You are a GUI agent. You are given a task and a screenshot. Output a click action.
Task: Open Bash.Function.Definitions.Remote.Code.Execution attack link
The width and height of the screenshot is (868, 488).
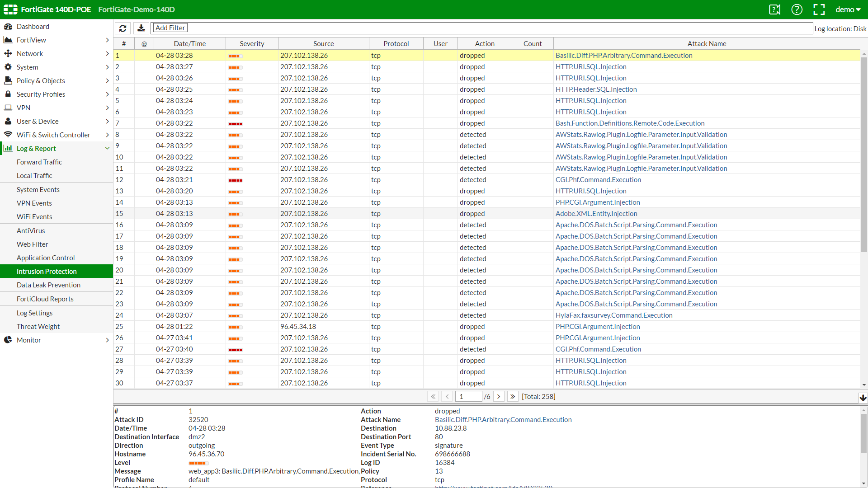630,123
